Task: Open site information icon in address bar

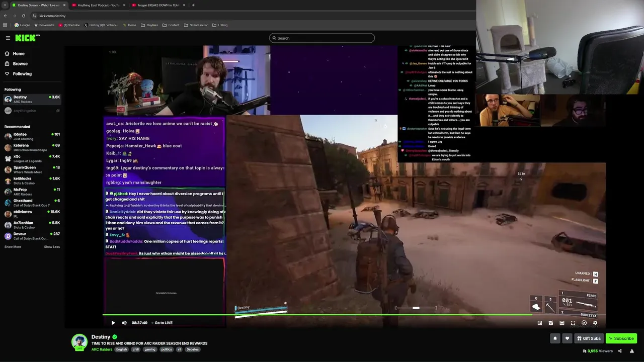Action: pyautogui.click(x=34, y=16)
